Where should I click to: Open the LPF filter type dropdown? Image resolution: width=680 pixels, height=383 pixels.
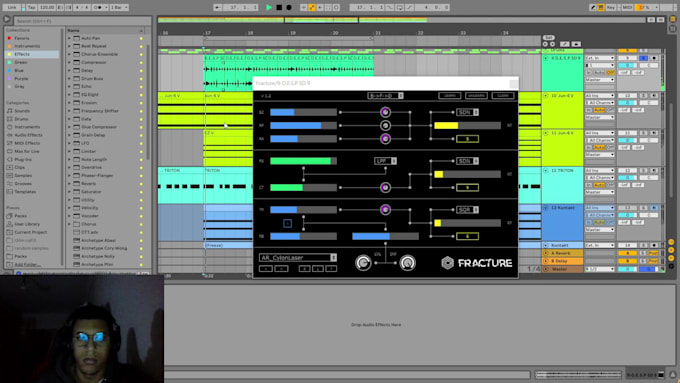pos(385,161)
